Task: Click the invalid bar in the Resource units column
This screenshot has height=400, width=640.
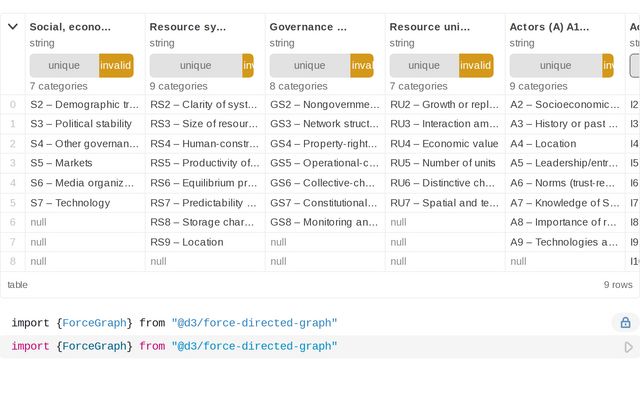Action: point(476,66)
